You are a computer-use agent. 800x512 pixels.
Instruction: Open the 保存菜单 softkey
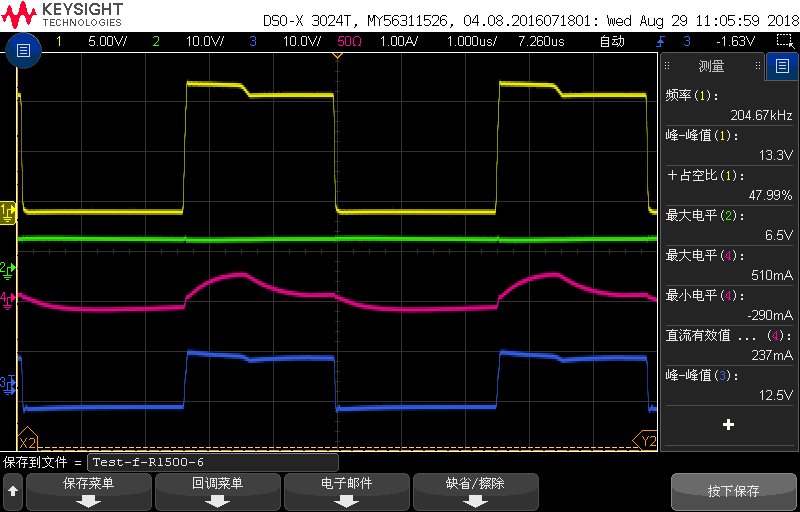click(x=89, y=492)
